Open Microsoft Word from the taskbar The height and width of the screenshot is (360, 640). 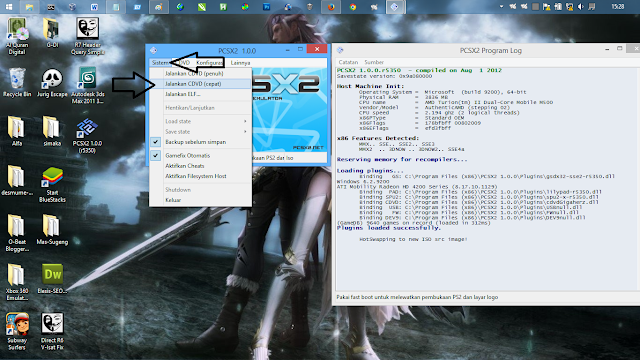(94, 7)
